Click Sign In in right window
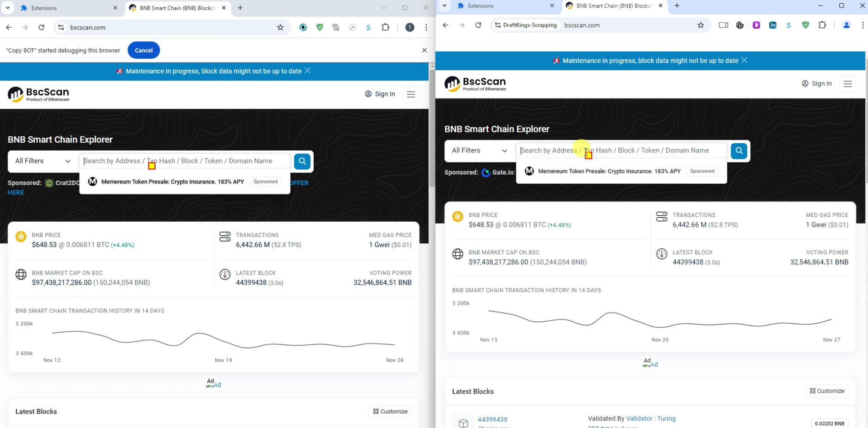 tap(817, 84)
